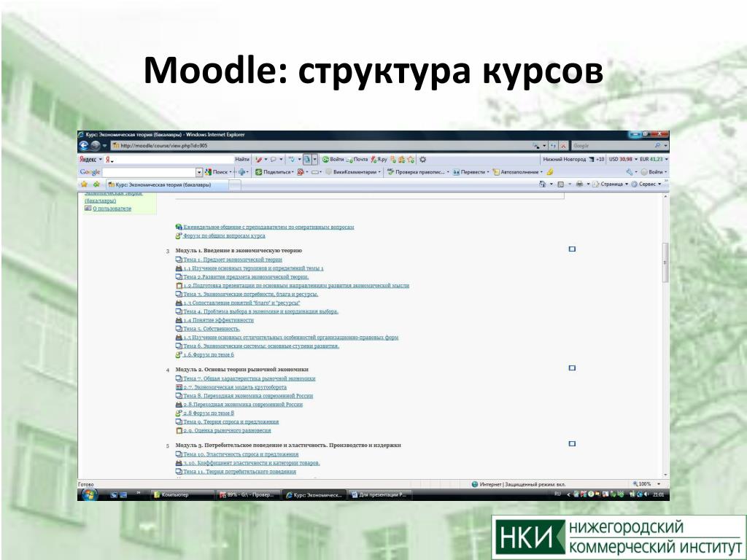Image resolution: width=747 pixels, height=560 pixels.
Task: Switch to Курс: Экономическ... taskbar item
Action: (x=314, y=495)
